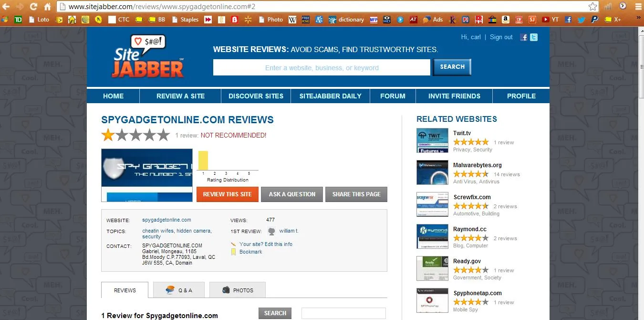Viewport: 644px width, 320px height.
Task: Click the SHARE THIS PAGE button
Action: point(356,194)
